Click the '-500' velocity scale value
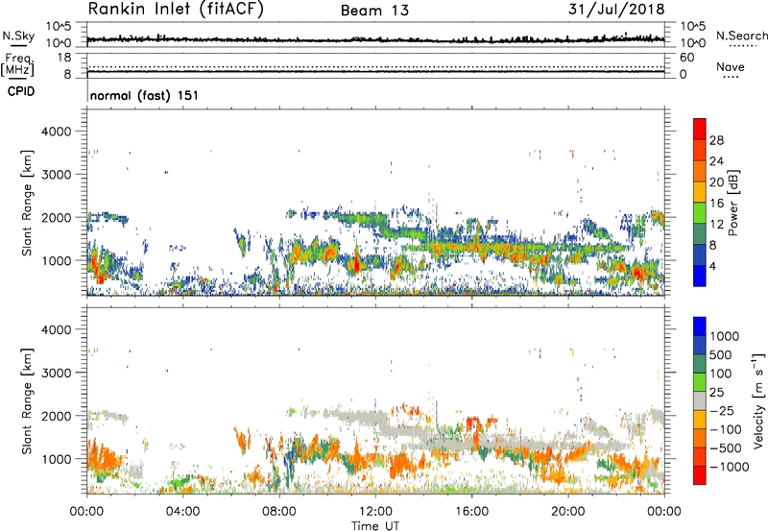 726,447
